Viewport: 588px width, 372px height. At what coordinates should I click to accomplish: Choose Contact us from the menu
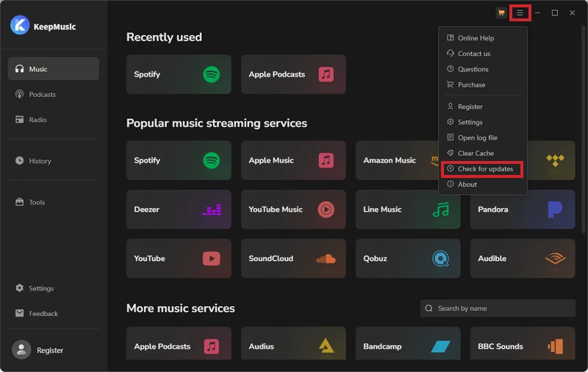tap(483, 54)
